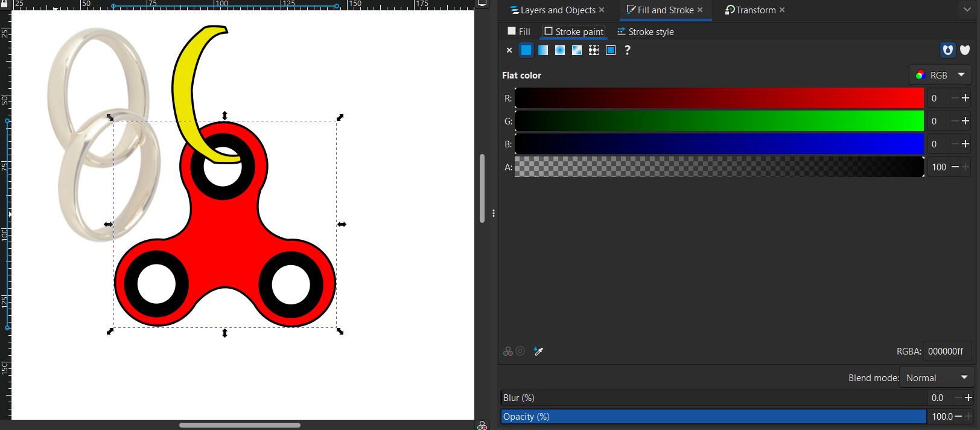
Task: Choose radial gradient paint type
Action: coord(560,50)
